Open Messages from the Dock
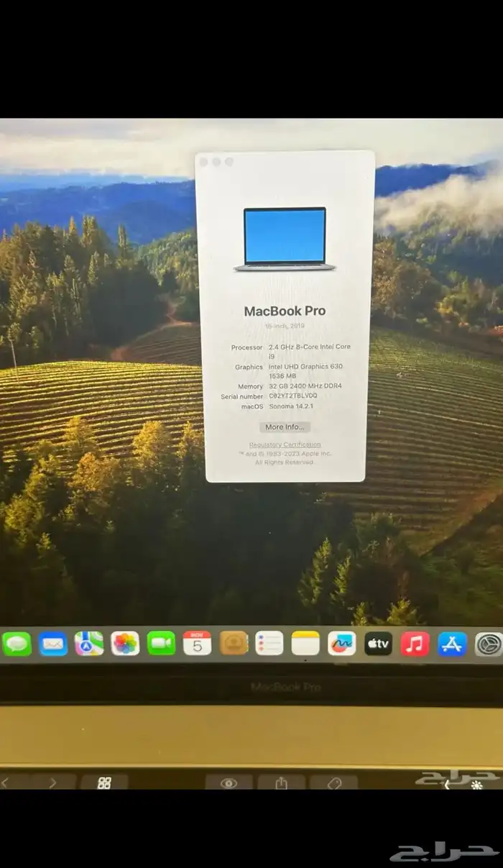 (17, 643)
